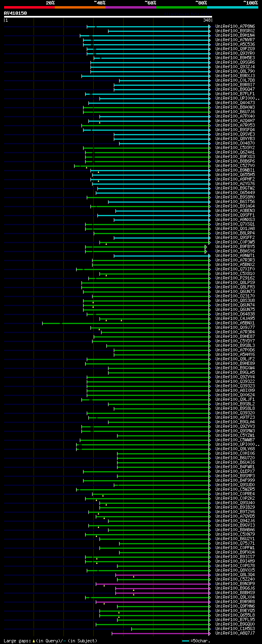Click hit label UniRef100_B9FBY5
Image resolution: width=262 pixels, height=644 pixels.
(x=235, y=247)
